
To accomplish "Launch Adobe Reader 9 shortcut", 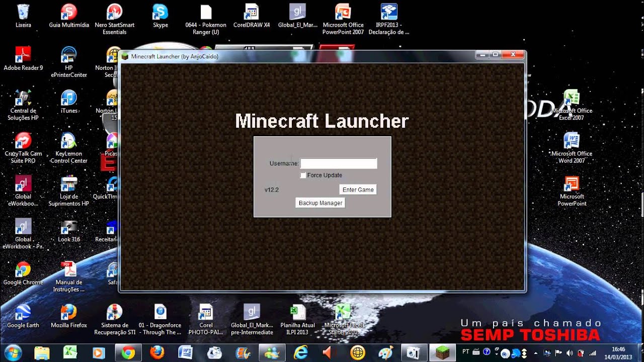I will point(23,59).
